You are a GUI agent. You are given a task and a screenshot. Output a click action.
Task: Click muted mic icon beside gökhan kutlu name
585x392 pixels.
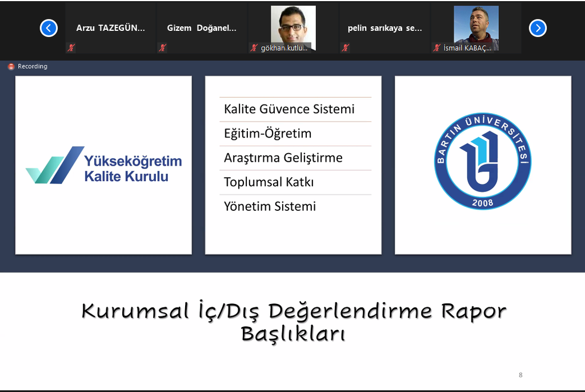pos(254,48)
